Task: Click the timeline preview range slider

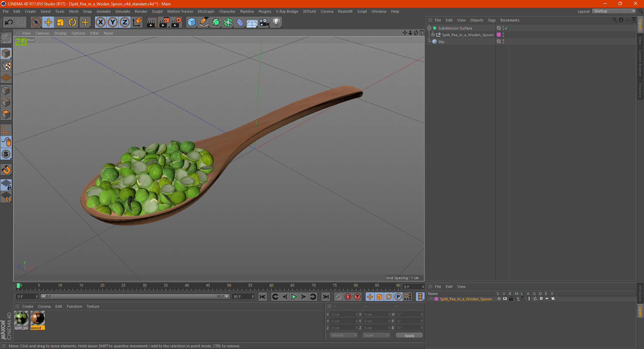Action: (x=135, y=297)
